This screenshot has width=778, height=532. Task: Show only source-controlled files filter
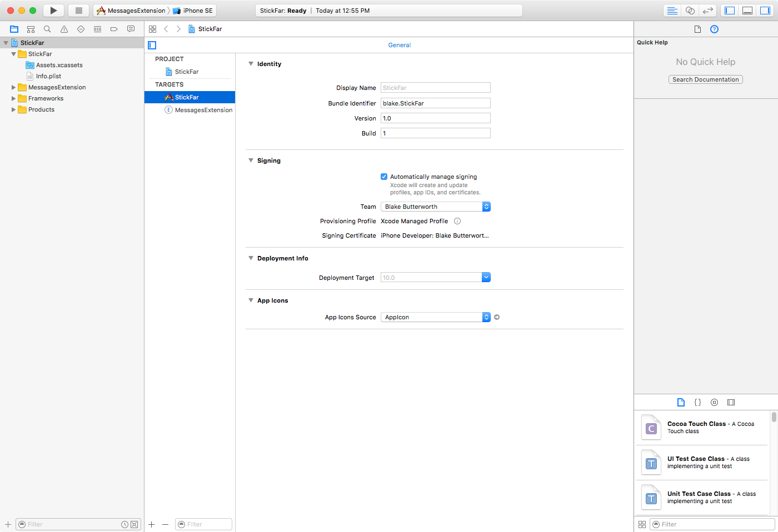(x=134, y=524)
